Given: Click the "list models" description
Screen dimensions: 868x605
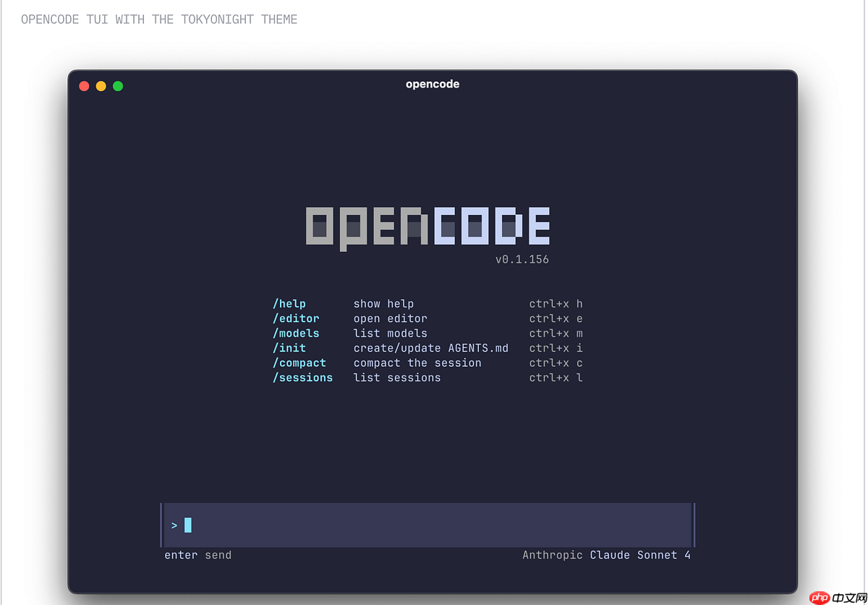Looking at the screenshot, I should [x=391, y=334].
